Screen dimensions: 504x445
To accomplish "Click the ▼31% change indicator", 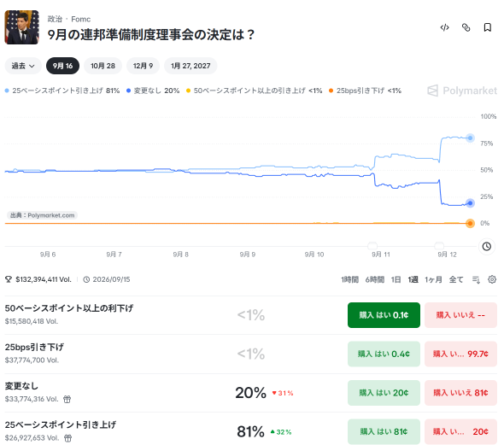I will click(x=283, y=393).
